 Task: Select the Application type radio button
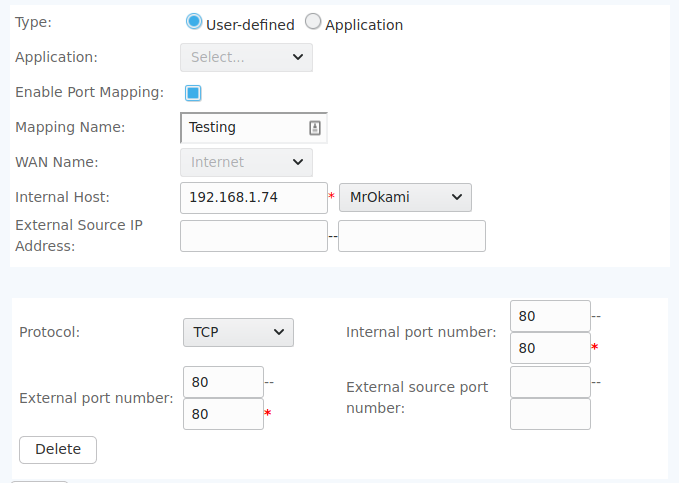click(x=313, y=22)
